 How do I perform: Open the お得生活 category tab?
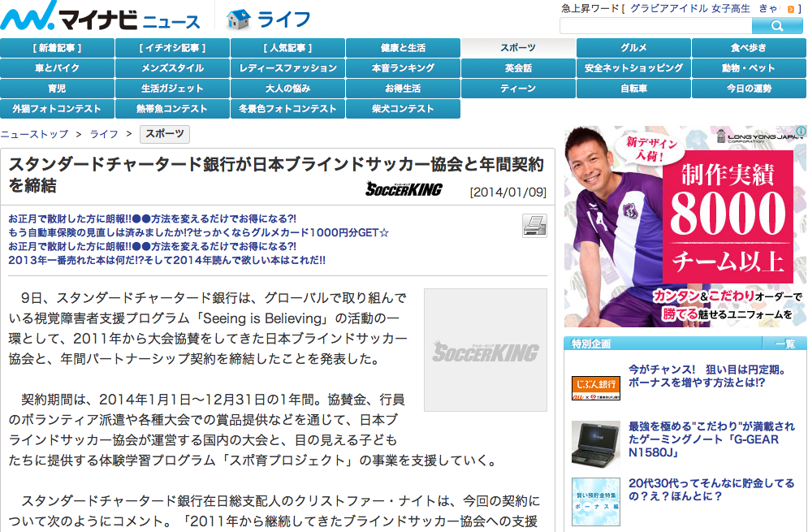pos(403,89)
